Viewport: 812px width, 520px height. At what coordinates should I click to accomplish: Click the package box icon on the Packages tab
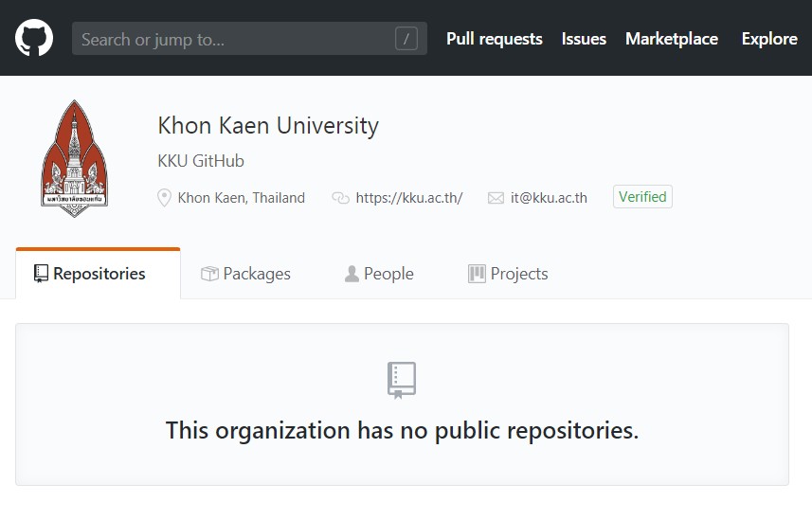tap(209, 274)
